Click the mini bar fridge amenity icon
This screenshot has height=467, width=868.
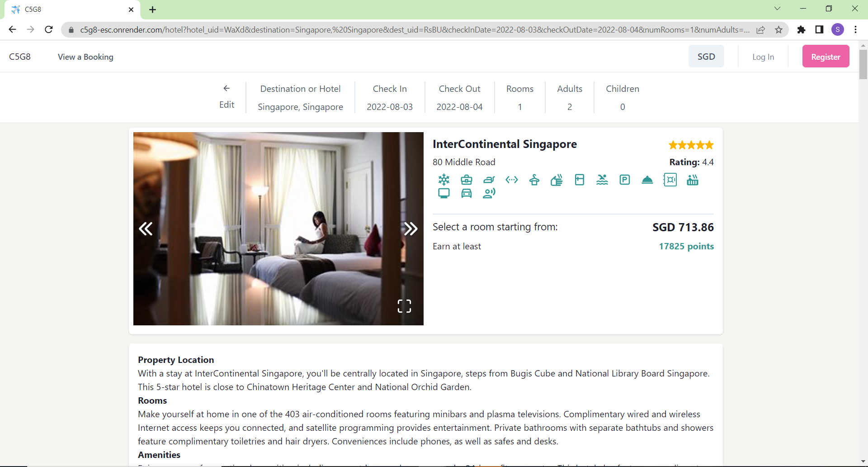point(580,180)
